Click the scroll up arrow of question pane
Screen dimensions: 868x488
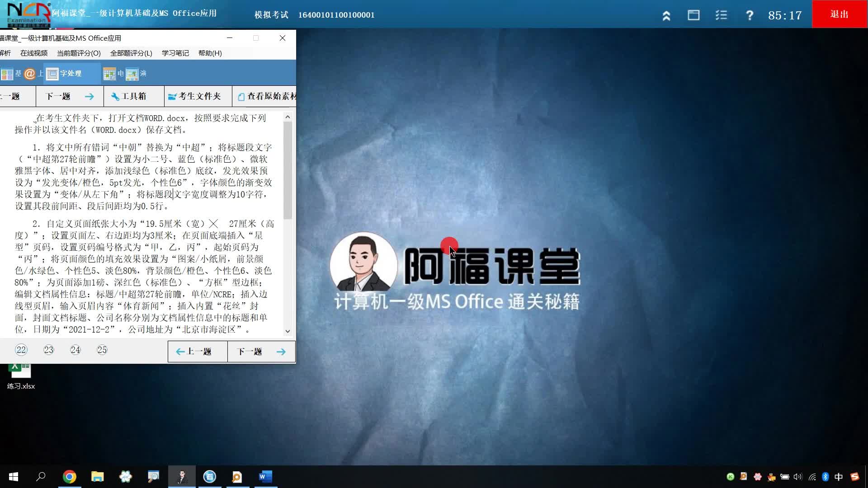[288, 117]
